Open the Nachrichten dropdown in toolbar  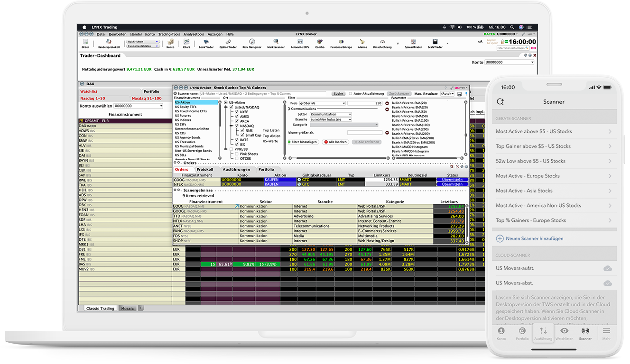pos(143,42)
